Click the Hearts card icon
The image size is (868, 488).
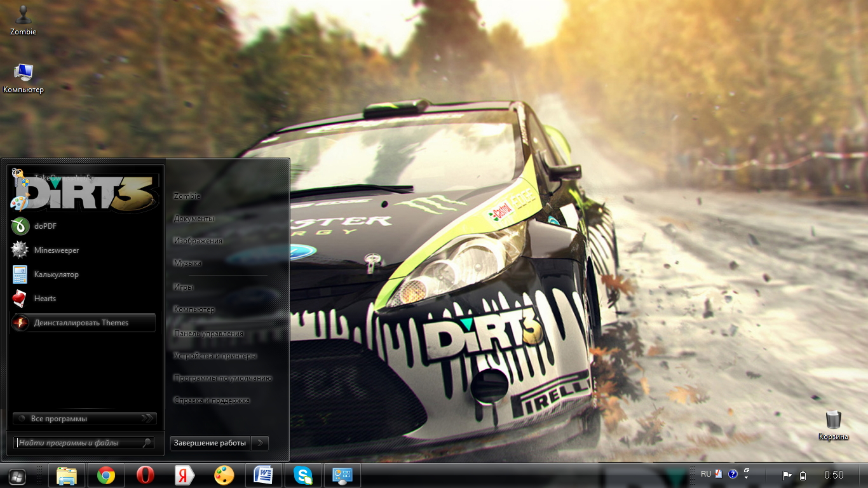(20, 298)
